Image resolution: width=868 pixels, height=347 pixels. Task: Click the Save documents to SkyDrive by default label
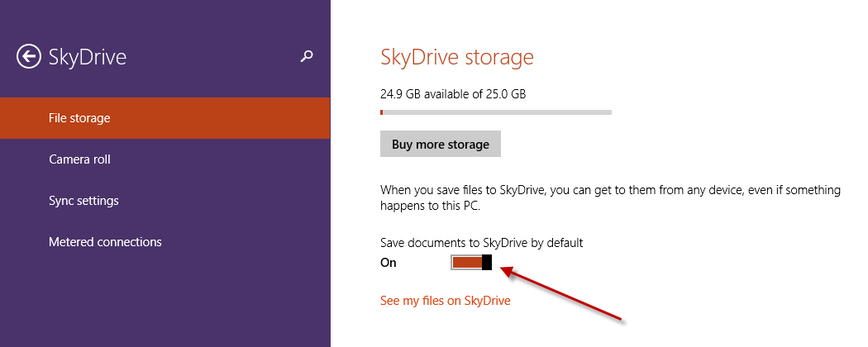click(482, 242)
